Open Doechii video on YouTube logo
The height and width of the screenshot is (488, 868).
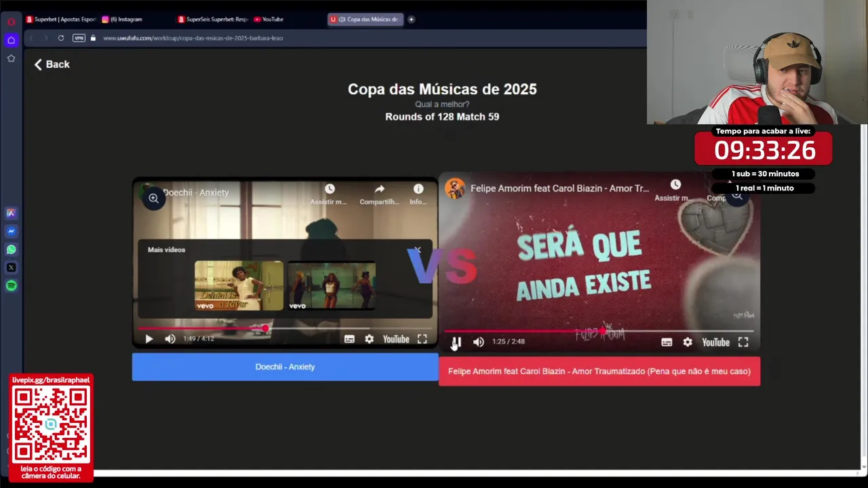pos(396,339)
